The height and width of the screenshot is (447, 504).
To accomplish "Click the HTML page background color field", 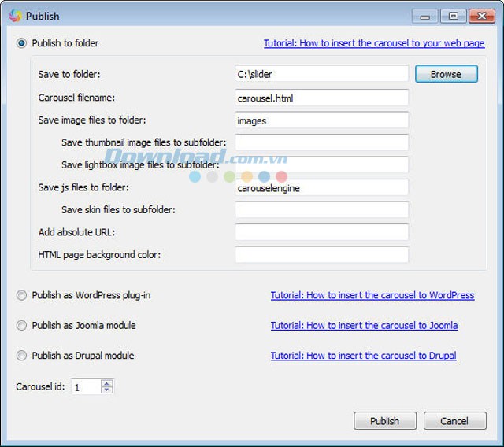I will 321,255.
